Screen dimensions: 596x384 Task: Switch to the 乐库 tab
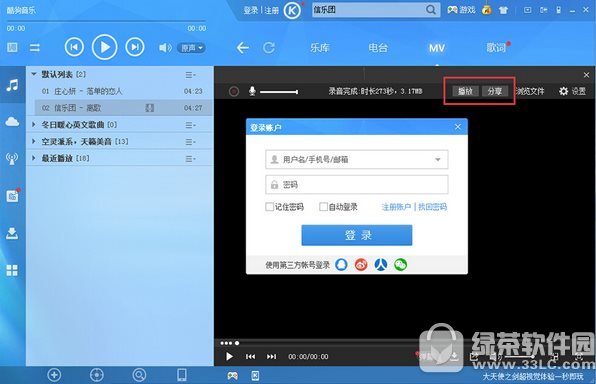click(320, 48)
